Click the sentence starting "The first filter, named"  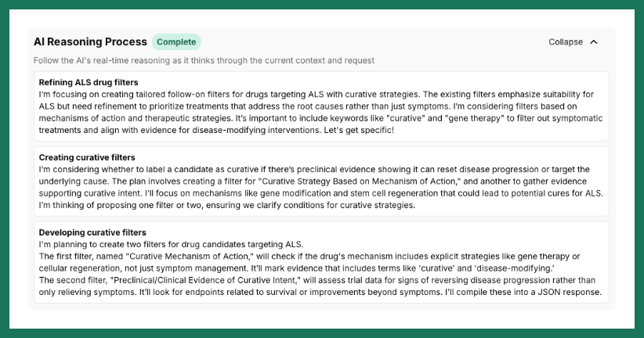coord(309,262)
